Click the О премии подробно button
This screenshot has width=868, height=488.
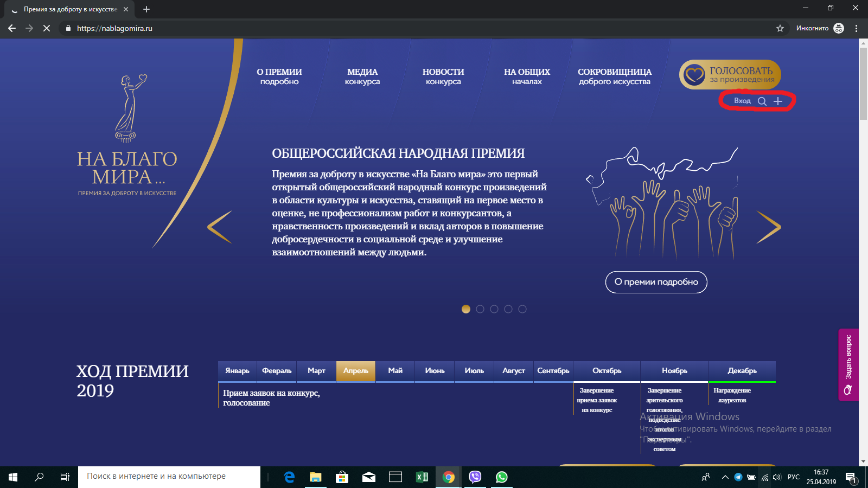pyautogui.click(x=656, y=282)
